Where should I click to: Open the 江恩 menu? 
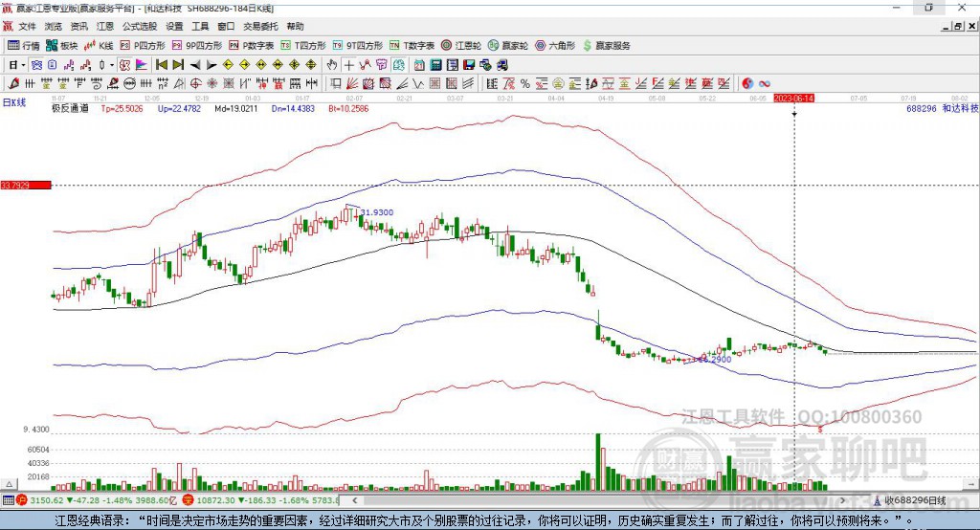(105, 26)
